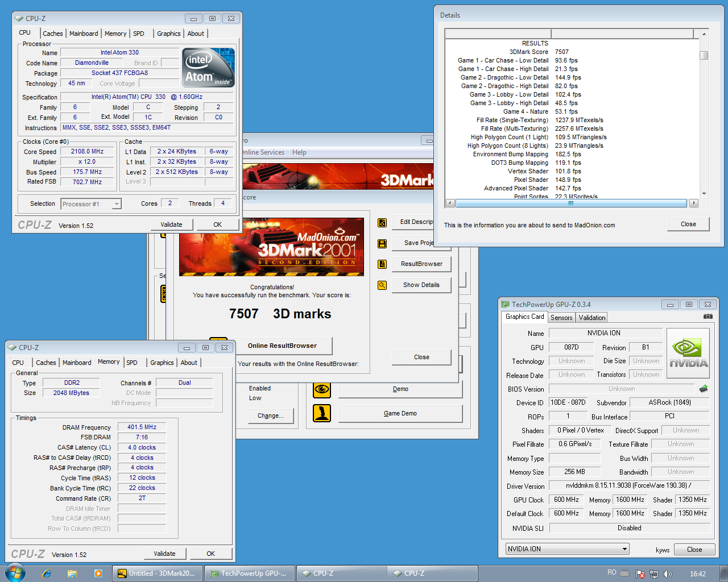Click the title bar icon of the CPU-Z window showing the Memory tab
The image size is (728, 582).
(13, 347)
